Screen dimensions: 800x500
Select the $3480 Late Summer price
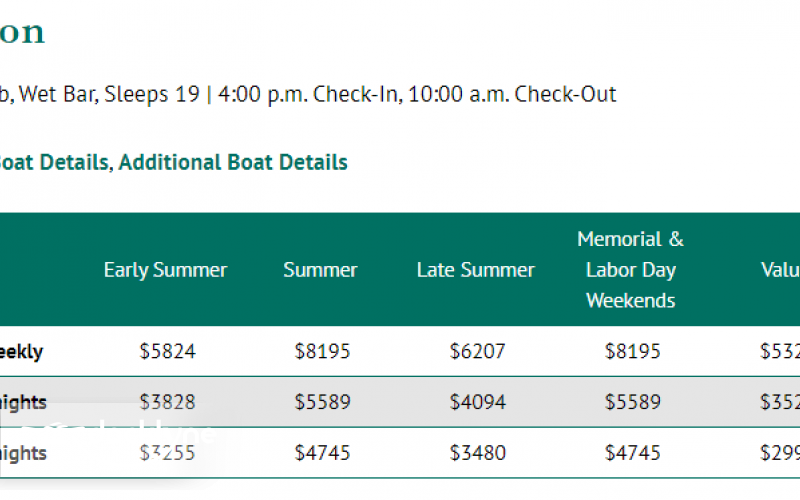click(477, 453)
